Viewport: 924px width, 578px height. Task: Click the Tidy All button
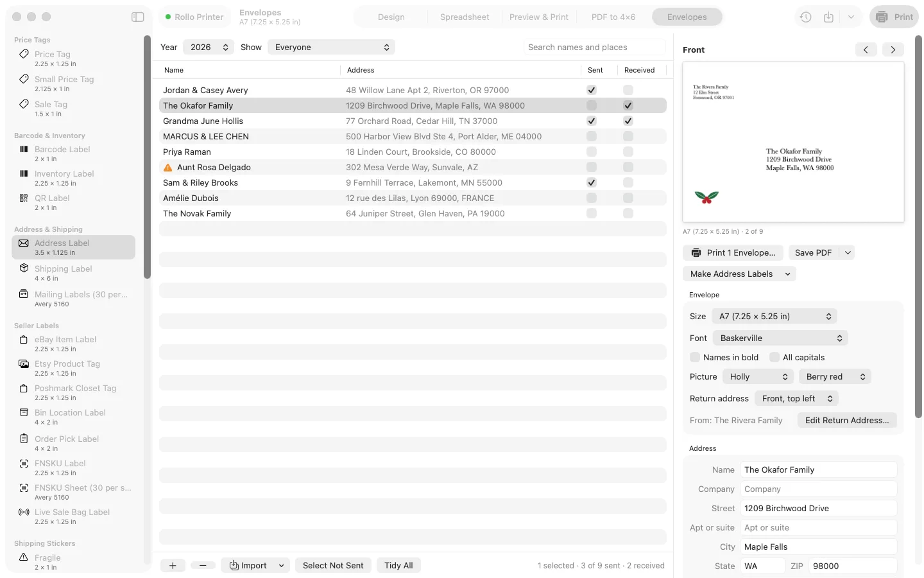click(398, 565)
